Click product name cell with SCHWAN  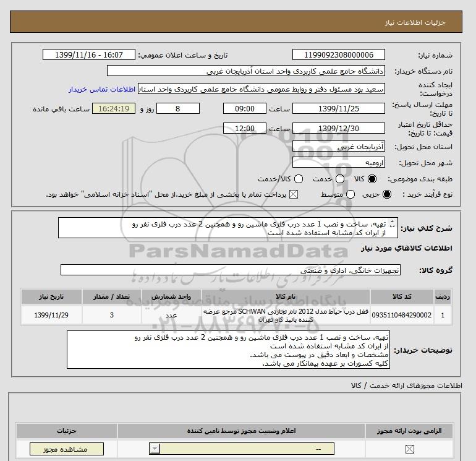pos(286,315)
